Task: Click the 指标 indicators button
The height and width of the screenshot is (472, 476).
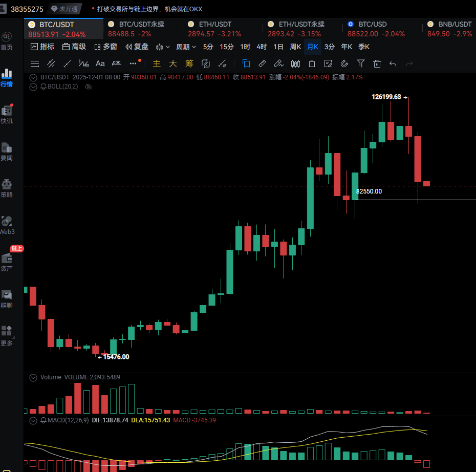Action: point(42,47)
